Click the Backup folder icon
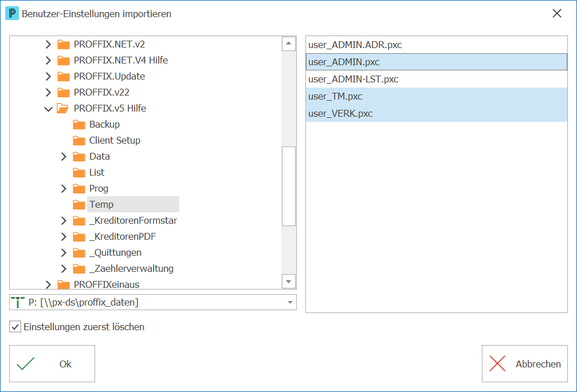This screenshot has height=392, width=577. click(x=78, y=125)
